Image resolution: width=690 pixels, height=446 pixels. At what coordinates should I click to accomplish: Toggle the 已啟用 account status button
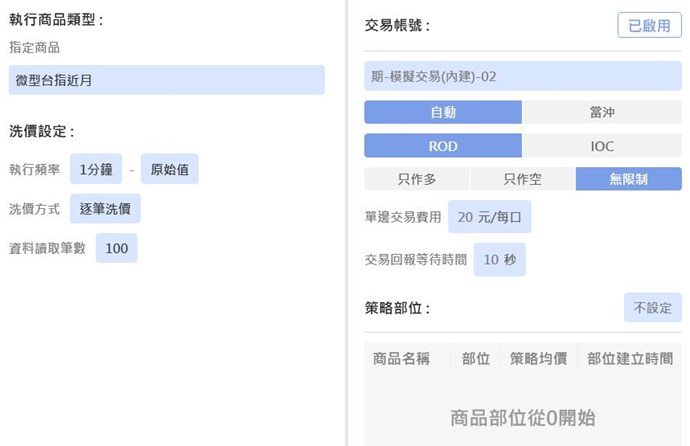pyautogui.click(x=649, y=26)
